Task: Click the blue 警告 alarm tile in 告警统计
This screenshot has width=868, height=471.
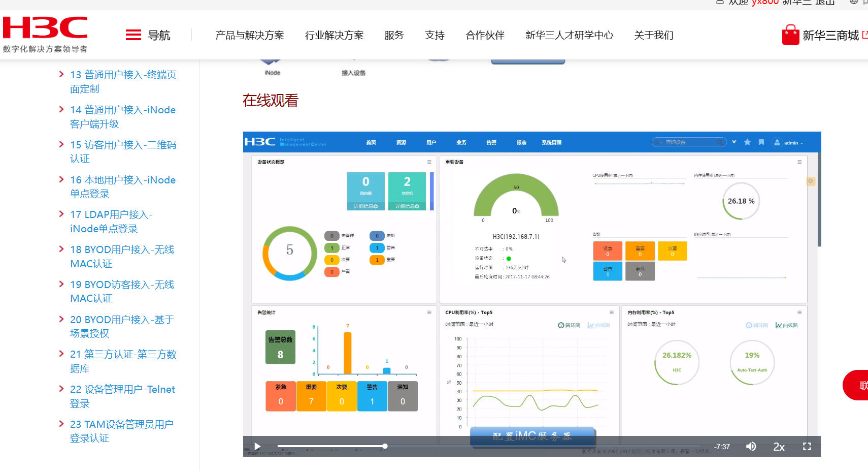Action: pyautogui.click(x=372, y=396)
